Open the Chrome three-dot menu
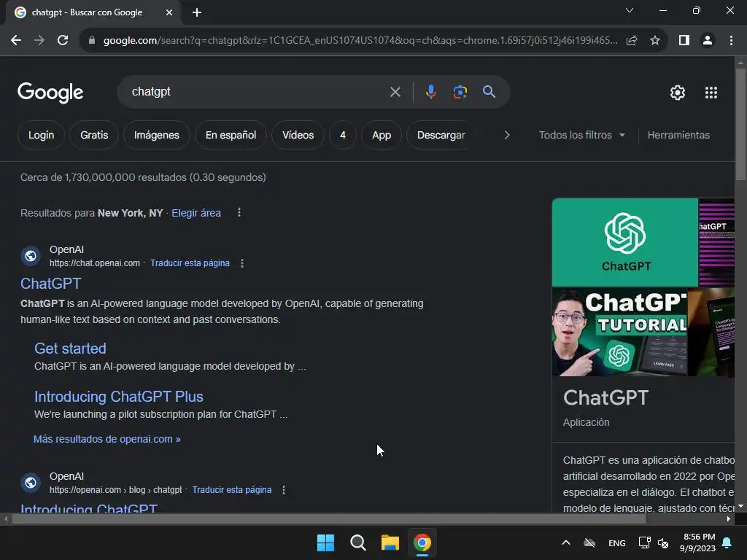The height and width of the screenshot is (560, 747). (731, 41)
